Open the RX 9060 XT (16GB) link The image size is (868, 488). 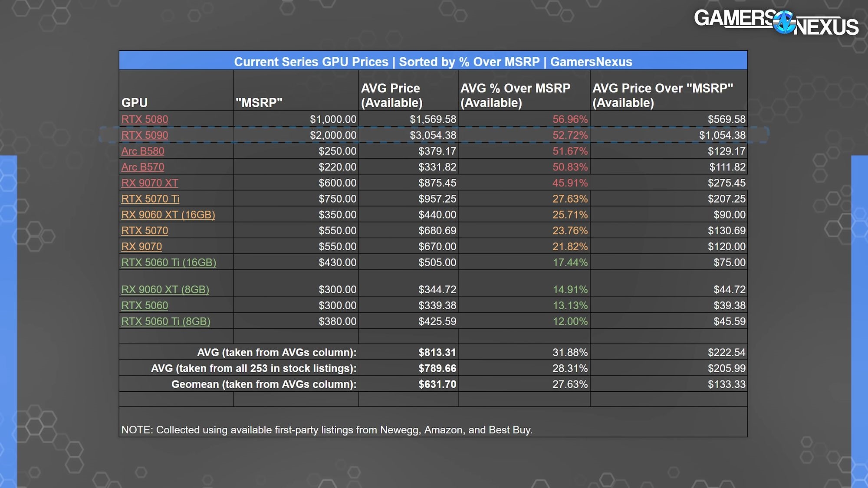(168, 215)
